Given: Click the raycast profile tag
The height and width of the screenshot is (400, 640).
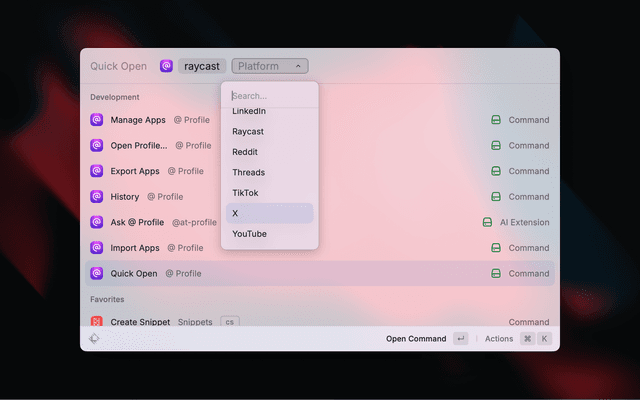Looking at the screenshot, I should click(x=202, y=66).
